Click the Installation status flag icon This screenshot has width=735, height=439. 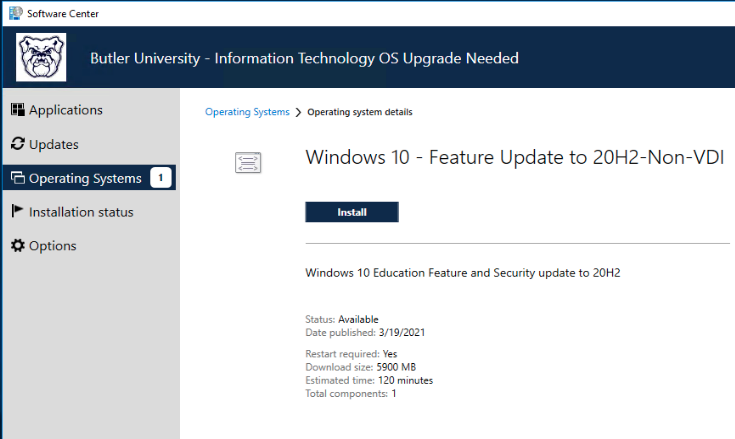click(17, 211)
